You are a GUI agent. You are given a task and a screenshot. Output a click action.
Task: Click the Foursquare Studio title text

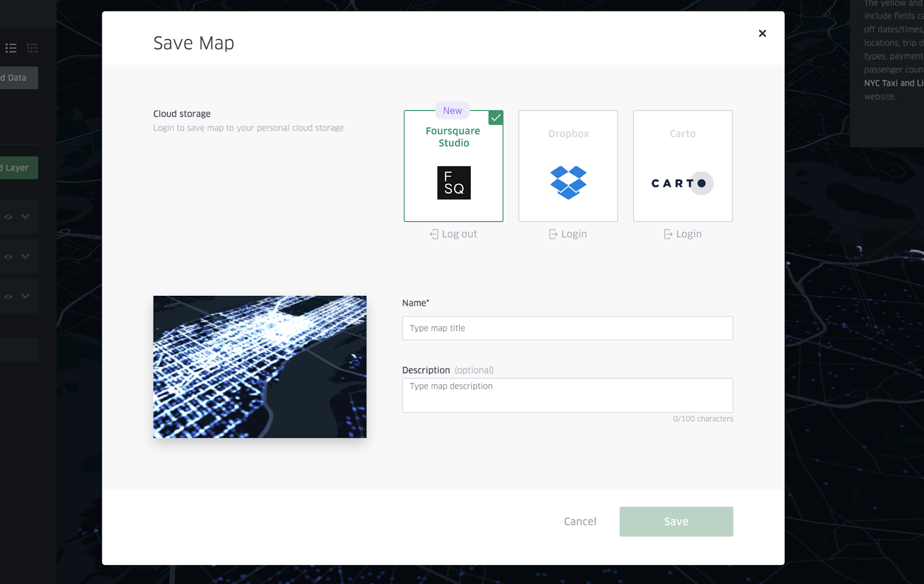pos(453,137)
